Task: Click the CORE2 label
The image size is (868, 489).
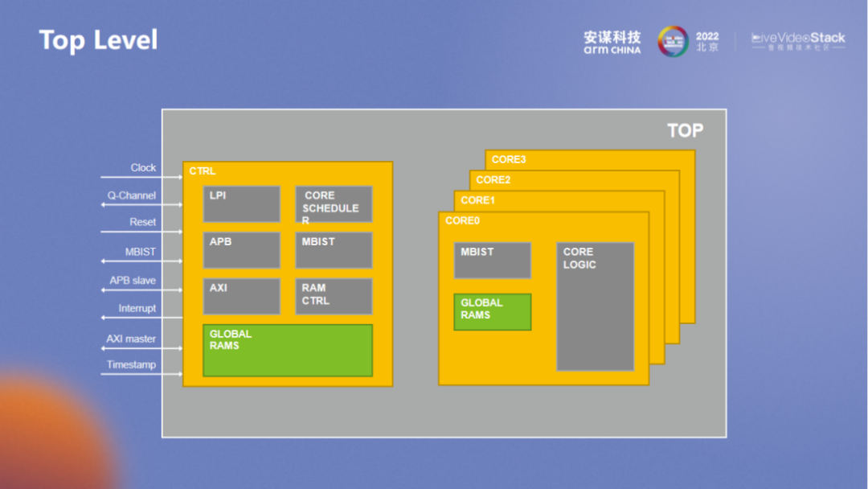Action: pyautogui.click(x=493, y=179)
